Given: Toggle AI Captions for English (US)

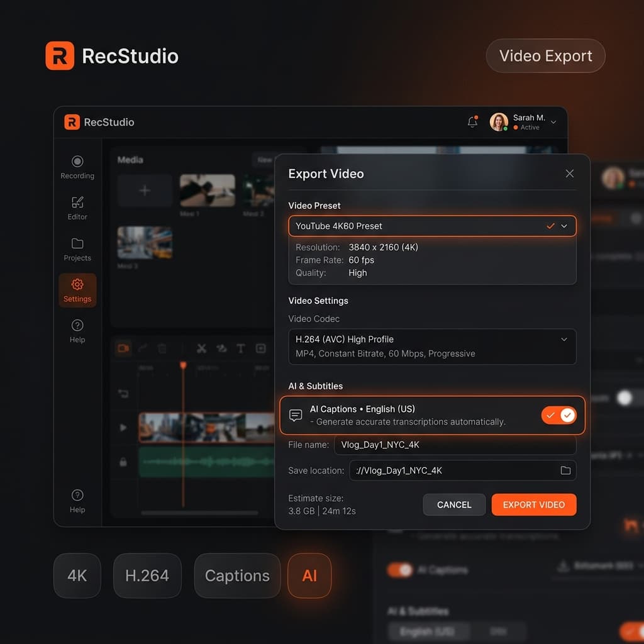Looking at the screenshot, I should point(558,415).
